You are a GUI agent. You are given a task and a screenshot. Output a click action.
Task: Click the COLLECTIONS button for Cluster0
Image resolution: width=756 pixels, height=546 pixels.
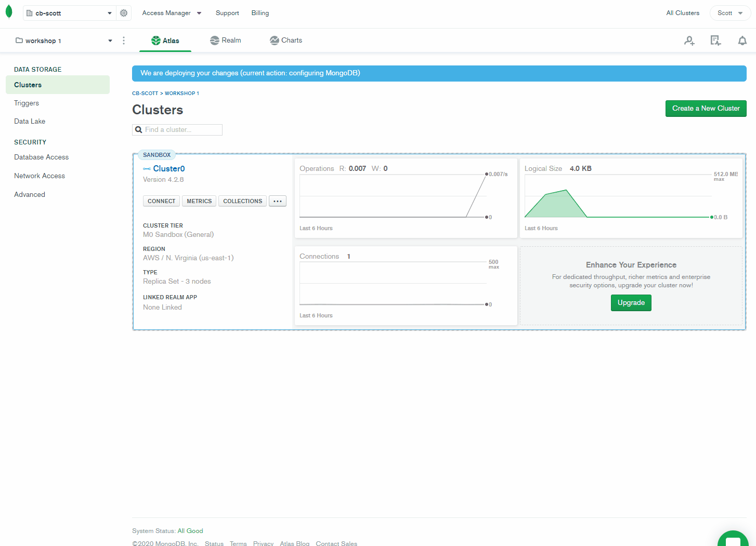coord(243,201)
